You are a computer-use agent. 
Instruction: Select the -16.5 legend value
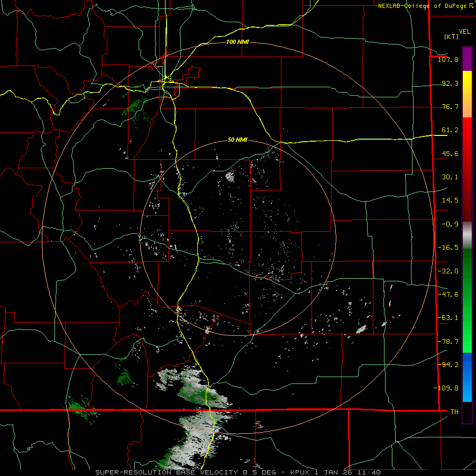pos(448,248)
